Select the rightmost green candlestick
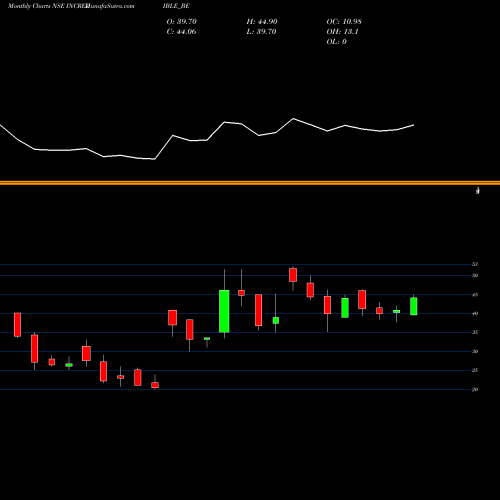 [x=414, y=306]
